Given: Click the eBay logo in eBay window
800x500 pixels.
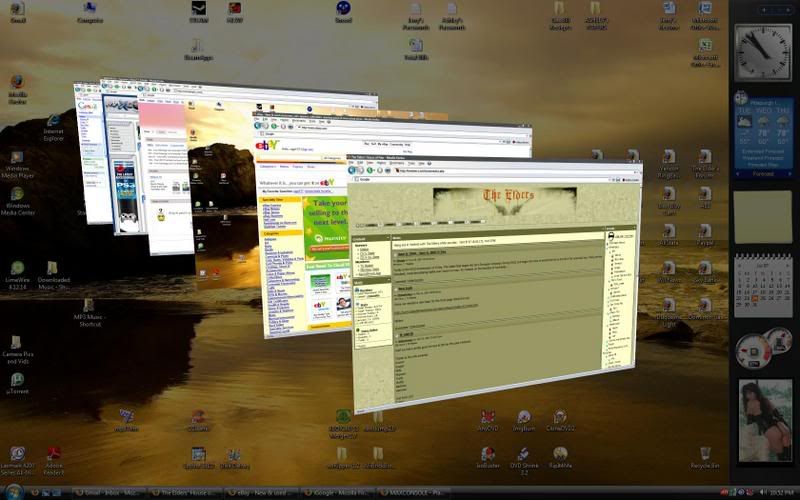Looking at the screenshot, I should tap(267, 145).
